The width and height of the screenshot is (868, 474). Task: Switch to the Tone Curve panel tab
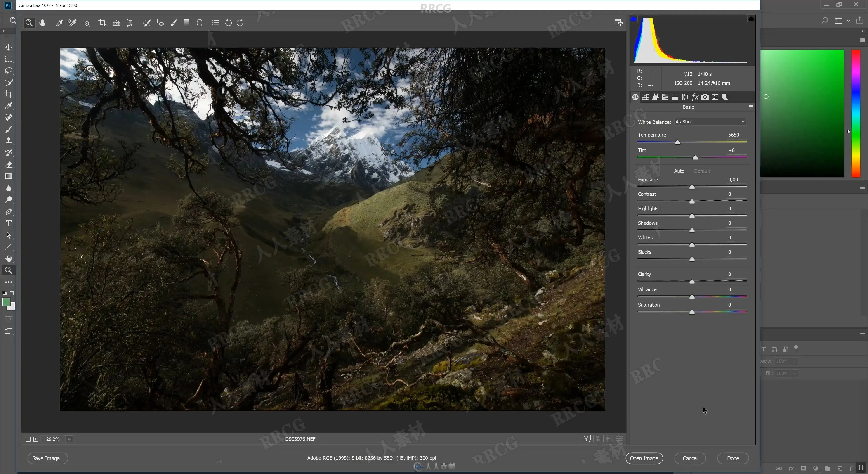(645, 97)
